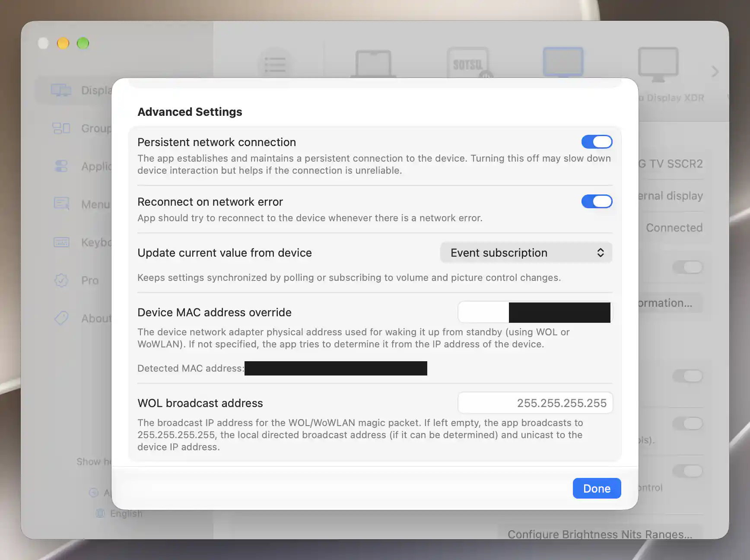Screen dimensions: 750x560
Task: Edit the WOL broadcast address field
Action: (535, 403)
